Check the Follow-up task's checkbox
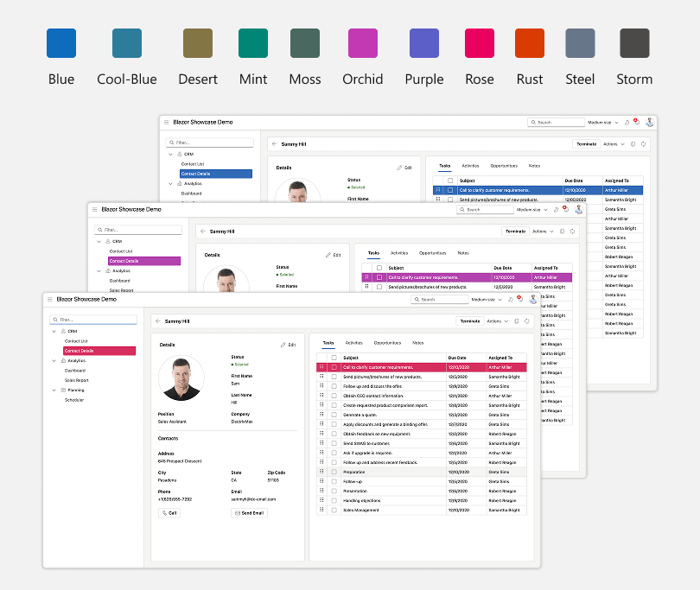This screenshot has height=590, width=700. (x=334, y=480)
